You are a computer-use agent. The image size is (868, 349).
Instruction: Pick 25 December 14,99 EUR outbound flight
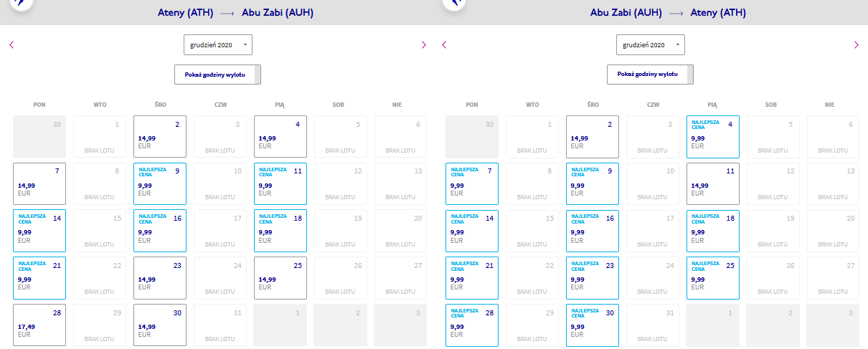[280, 277]
